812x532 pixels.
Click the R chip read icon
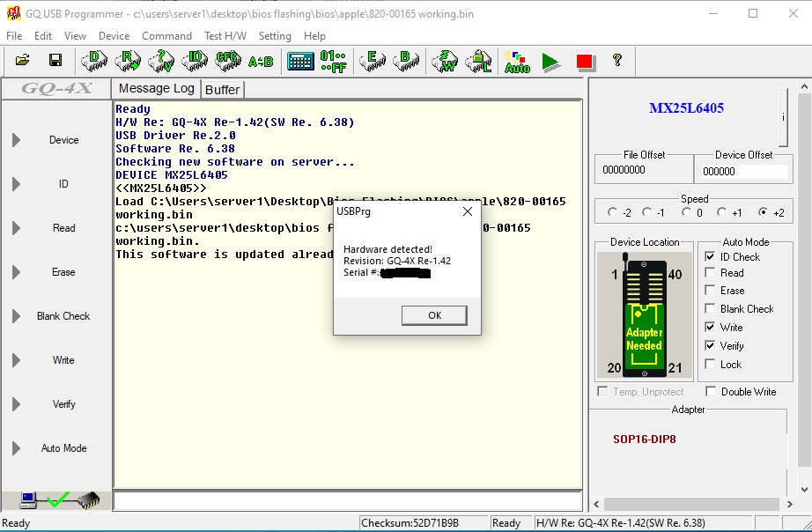tap(128, 61)
